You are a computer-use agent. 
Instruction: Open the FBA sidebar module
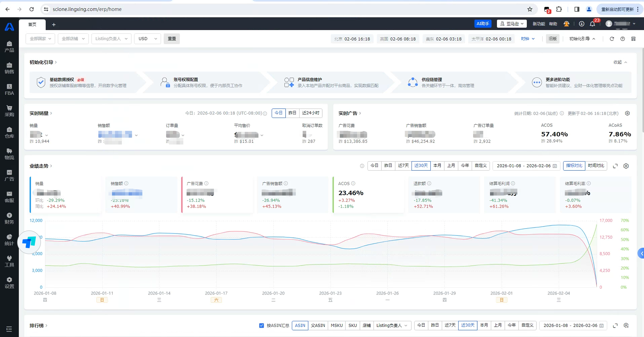pos(9,89)
